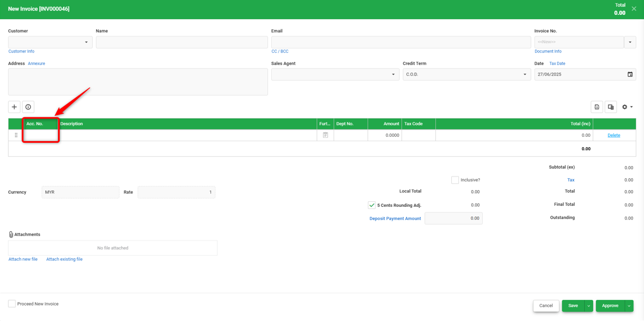The image size is (644, 321).
Task: Open the Save button's dropdown arrow
Action: (589, 306)
